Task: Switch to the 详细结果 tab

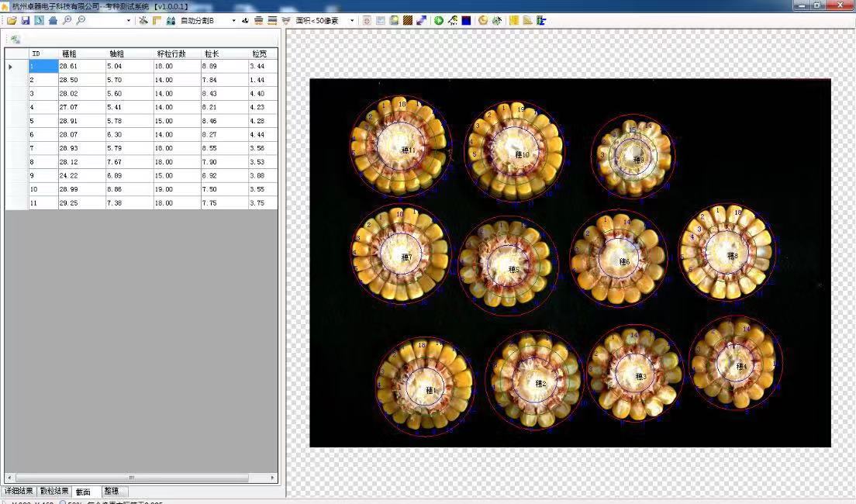Action: (x=19, y=491)
